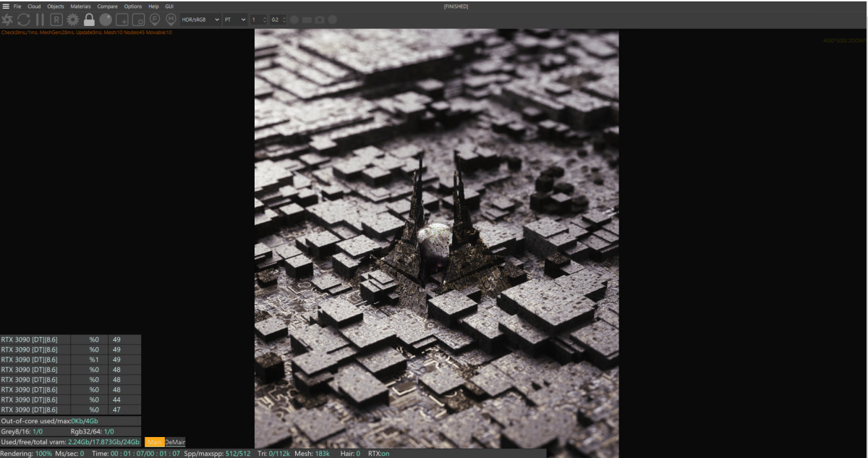Enable the render region tool icon
The height and width of the screenshot is (458, 868).
(x=122, y=20)
